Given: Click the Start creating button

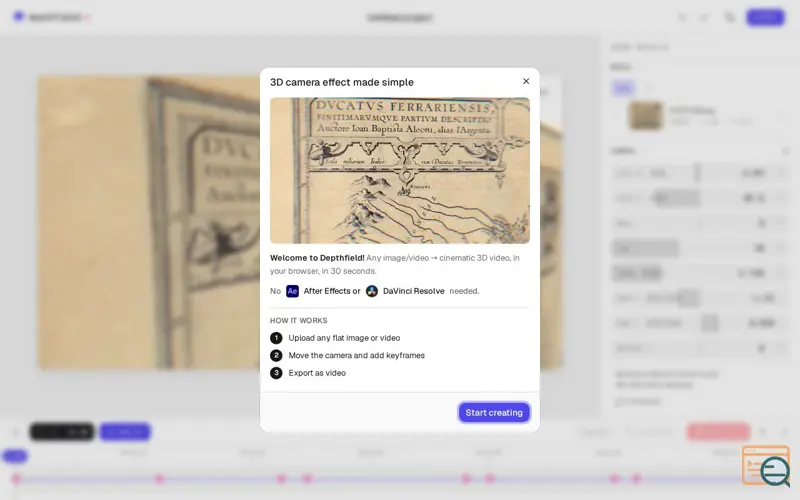Looking at the screenshot, I should coord(494,412).
